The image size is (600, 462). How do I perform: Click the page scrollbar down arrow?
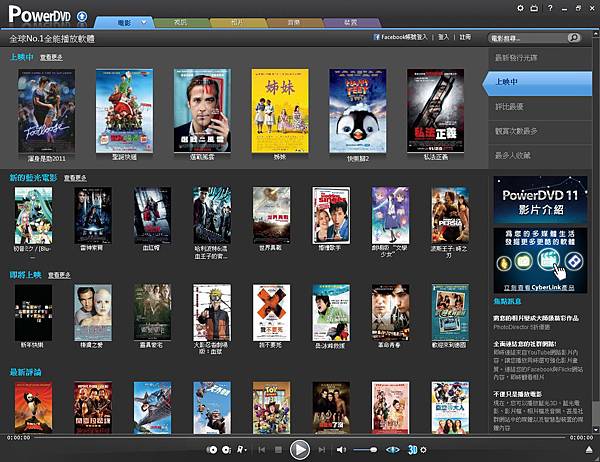[x=595, y=429]
